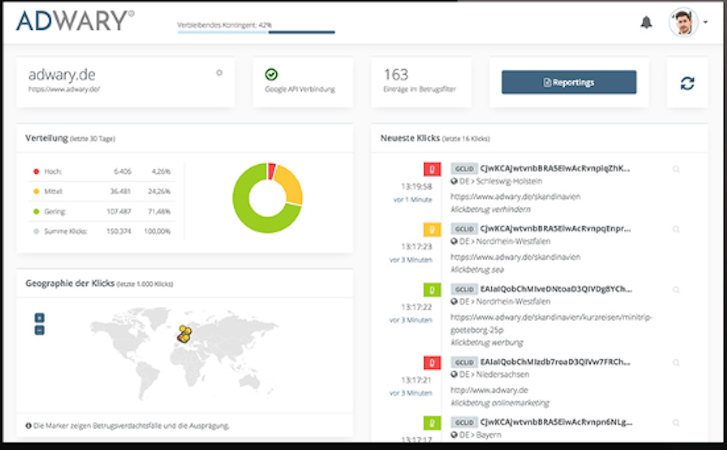Expand the dropdown arrow beside avatar
727x450 pixels.
pyautogui.click(x=705, y=22)
